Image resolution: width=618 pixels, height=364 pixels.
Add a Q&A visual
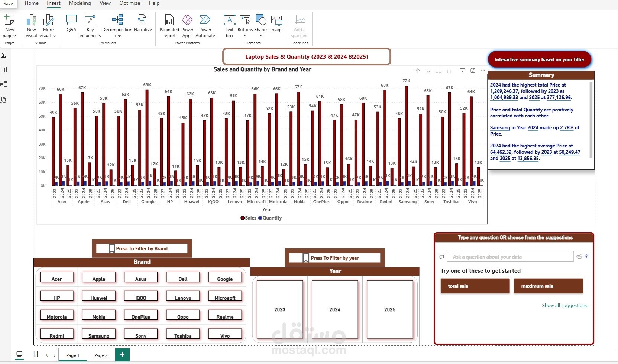click(71, 23)
